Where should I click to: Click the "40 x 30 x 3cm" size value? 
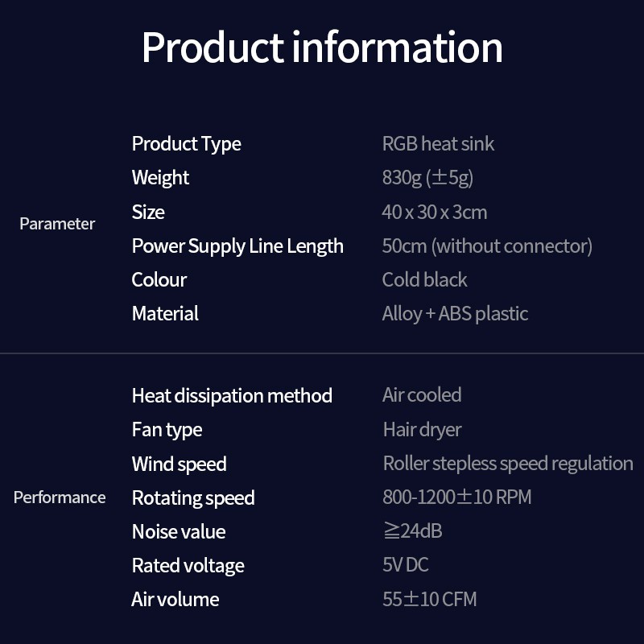tap(434, 213)
